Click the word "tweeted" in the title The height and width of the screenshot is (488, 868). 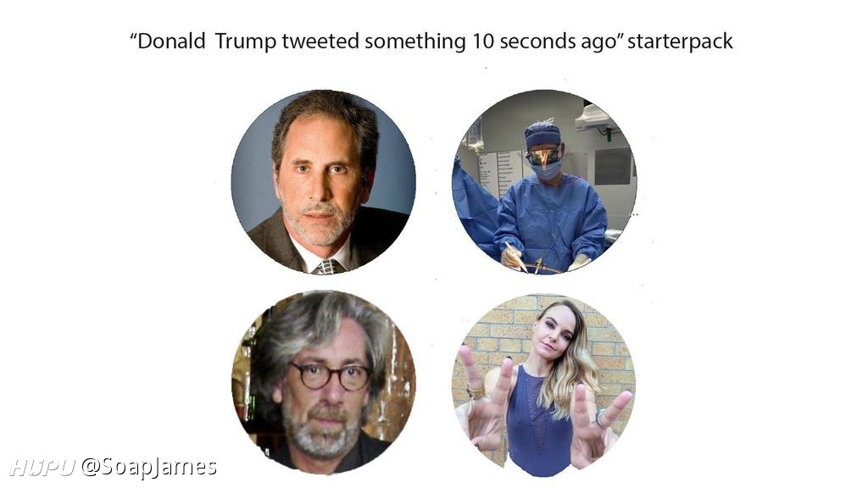[320, 42]
